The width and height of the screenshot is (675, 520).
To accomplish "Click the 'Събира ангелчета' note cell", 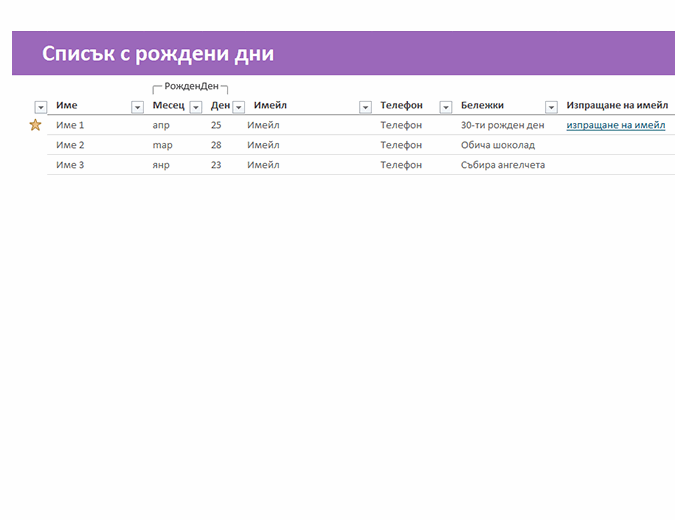I will (x=502, y=165).
